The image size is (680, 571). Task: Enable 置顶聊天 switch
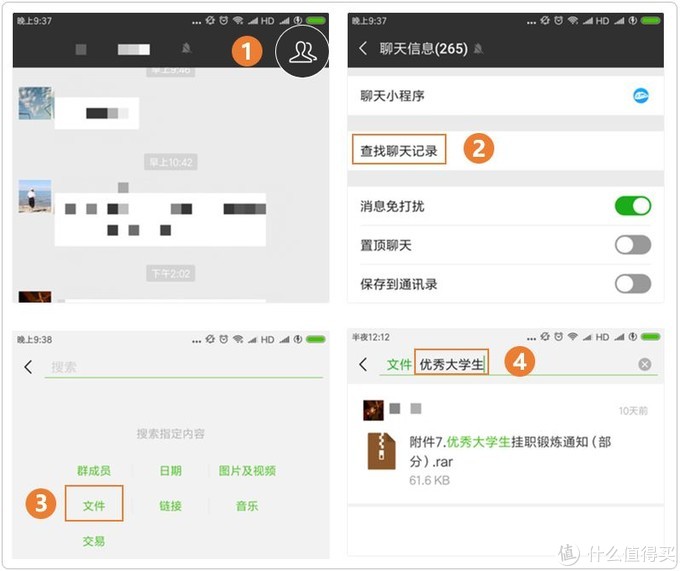pos(632,245)
